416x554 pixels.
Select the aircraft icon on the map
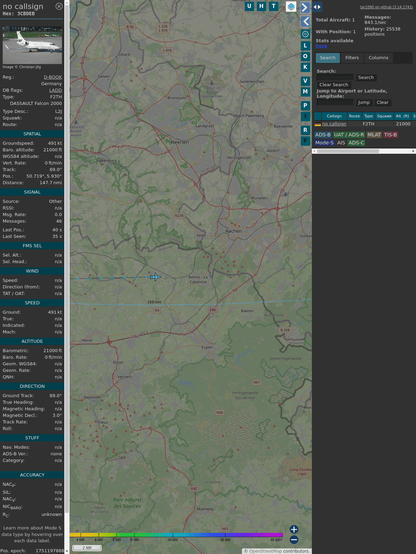154,277
